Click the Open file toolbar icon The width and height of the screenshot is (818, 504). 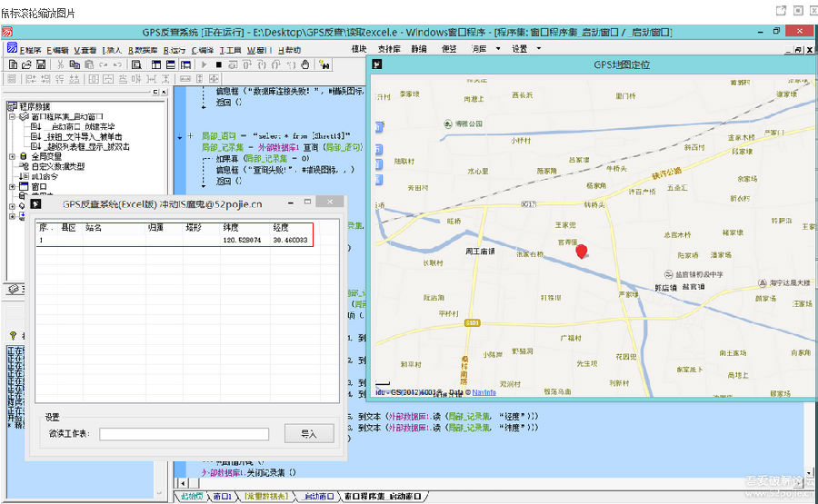point(25,65)
